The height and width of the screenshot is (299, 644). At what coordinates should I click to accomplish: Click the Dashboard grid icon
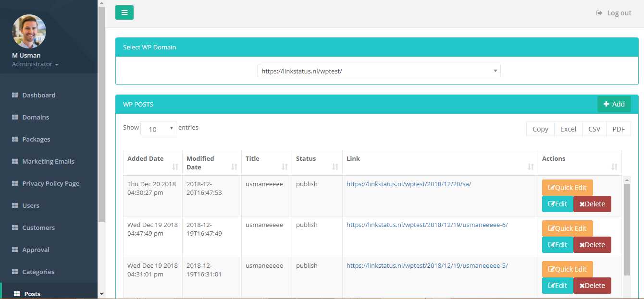click(15, 95)
